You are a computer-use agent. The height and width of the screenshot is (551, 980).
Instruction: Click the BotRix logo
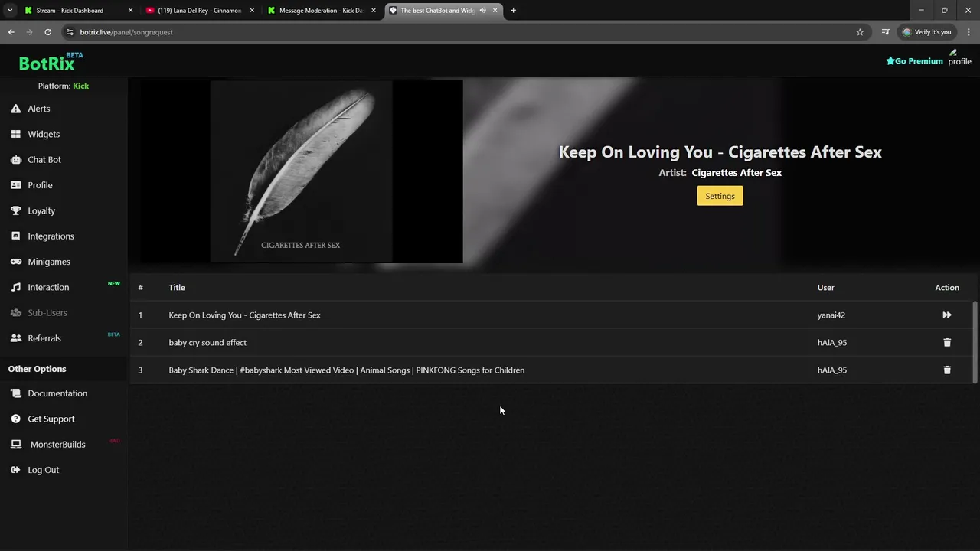pyautogui.click(x=51, y=62)
